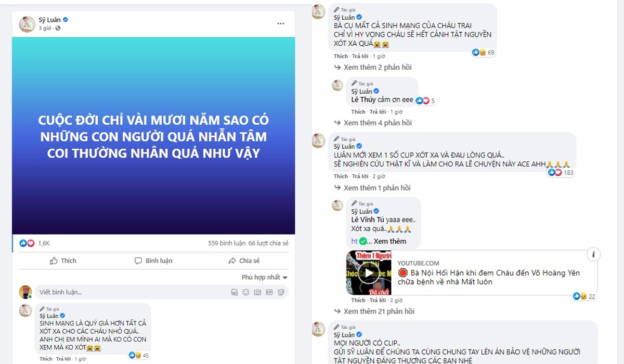Click the camera icon to attach photo
The width and height of the screenshot is (624, 364).
coord(257,292)
